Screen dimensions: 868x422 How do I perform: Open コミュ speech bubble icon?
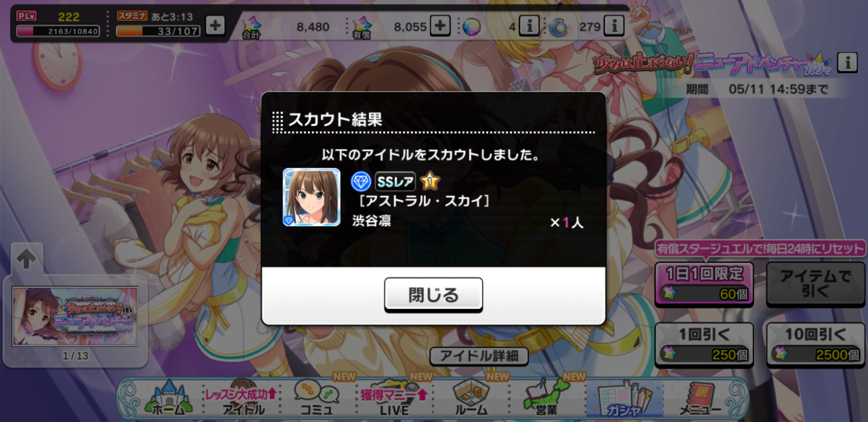coord(317,397)
